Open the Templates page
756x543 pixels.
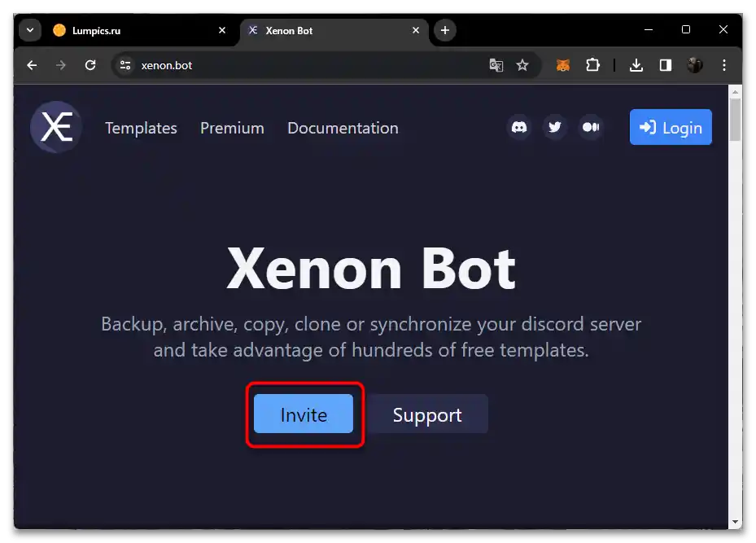pyautogui.click(x=141, y=129)
